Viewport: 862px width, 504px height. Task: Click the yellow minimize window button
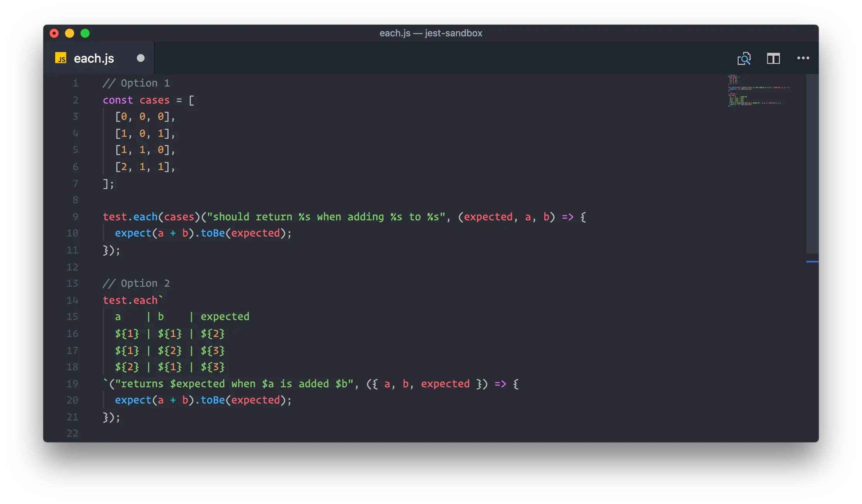[x=70, y=33]
